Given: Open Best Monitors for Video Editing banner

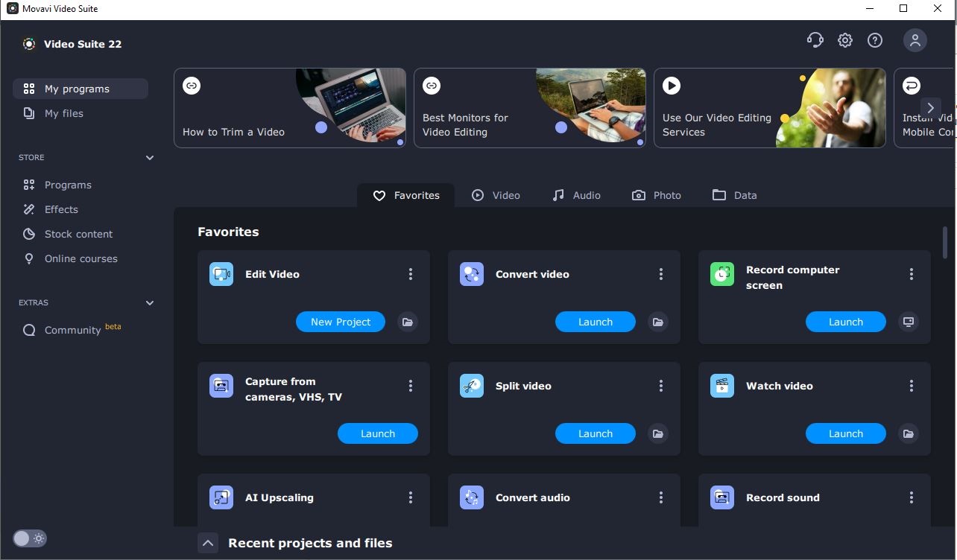Looking at the screenshot, I should point(530,108).
